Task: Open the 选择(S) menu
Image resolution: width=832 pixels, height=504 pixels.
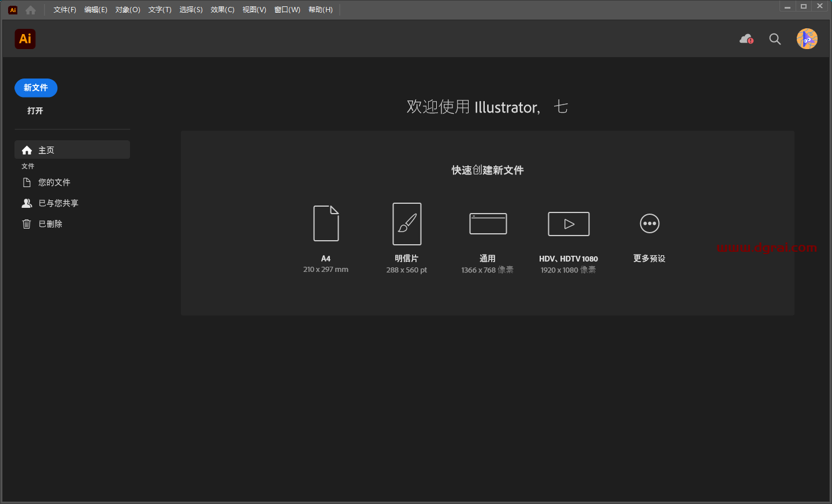Action: pos(191,10)
